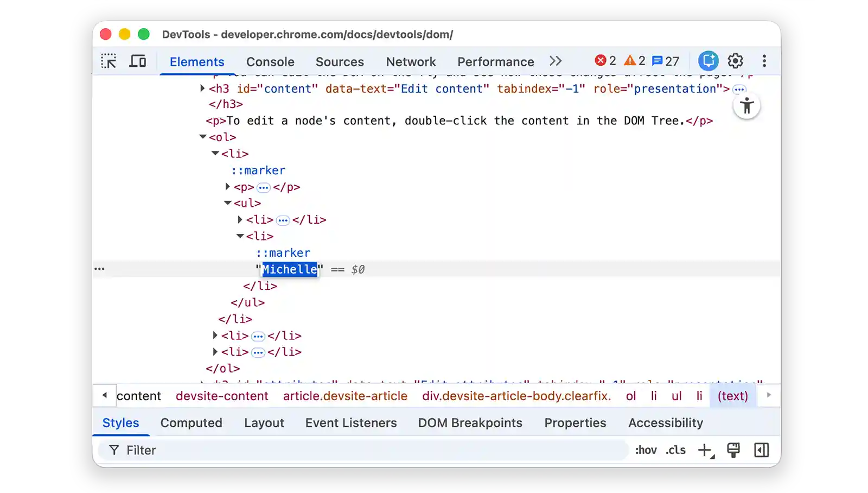Screen dimensions: 868x493
Task: Open DevTools settings gear
Action: (735, 61)
